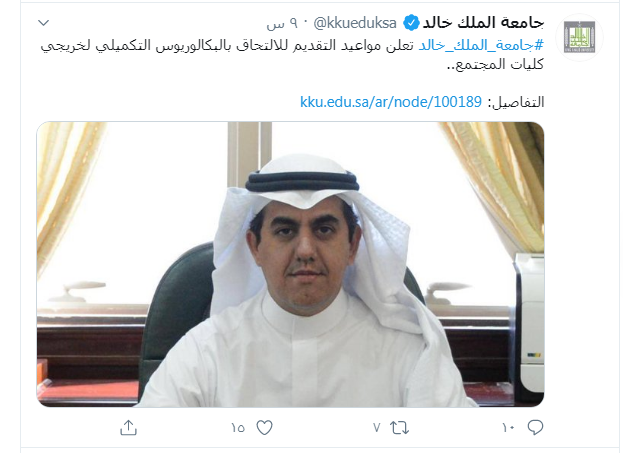Click the reply speech bubble icon
Viewport: 623px width, 453px height.
point(535,428)
